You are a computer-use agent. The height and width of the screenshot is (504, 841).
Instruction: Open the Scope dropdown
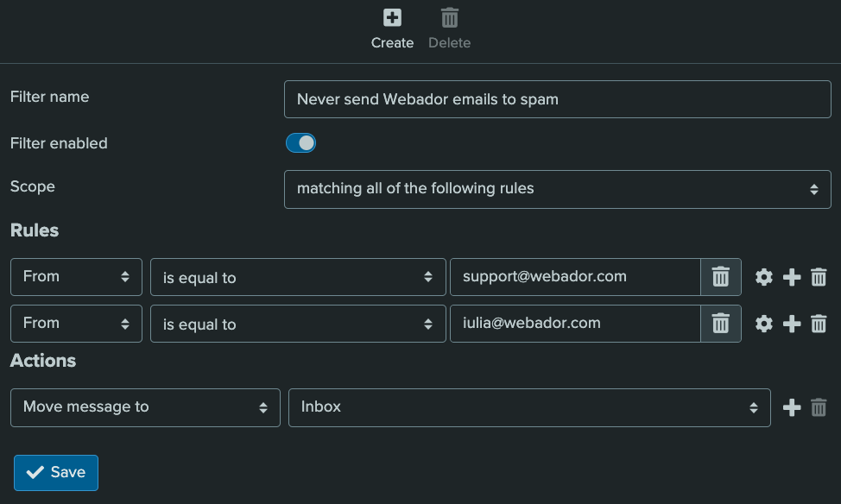click(557, 189)
